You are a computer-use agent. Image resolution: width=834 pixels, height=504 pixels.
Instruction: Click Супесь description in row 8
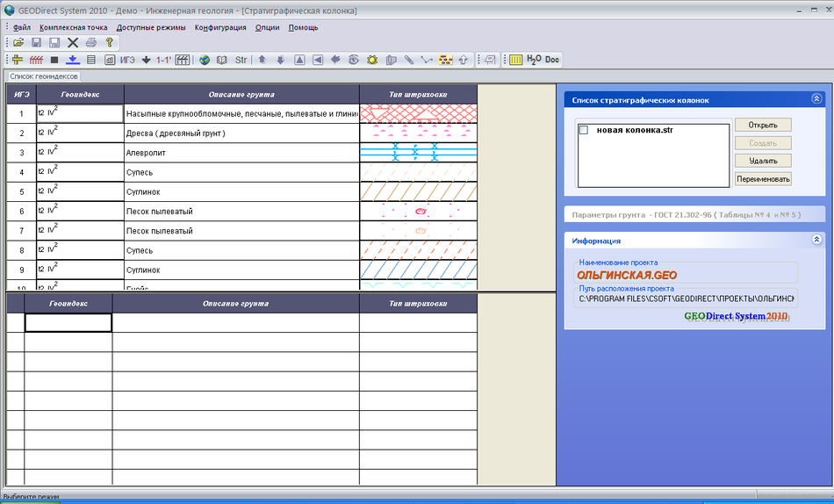point(241,250)
